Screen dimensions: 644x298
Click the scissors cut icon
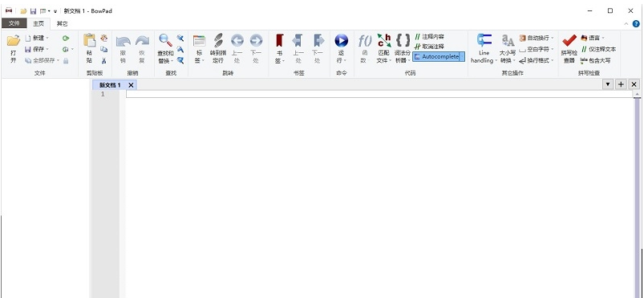104,60
